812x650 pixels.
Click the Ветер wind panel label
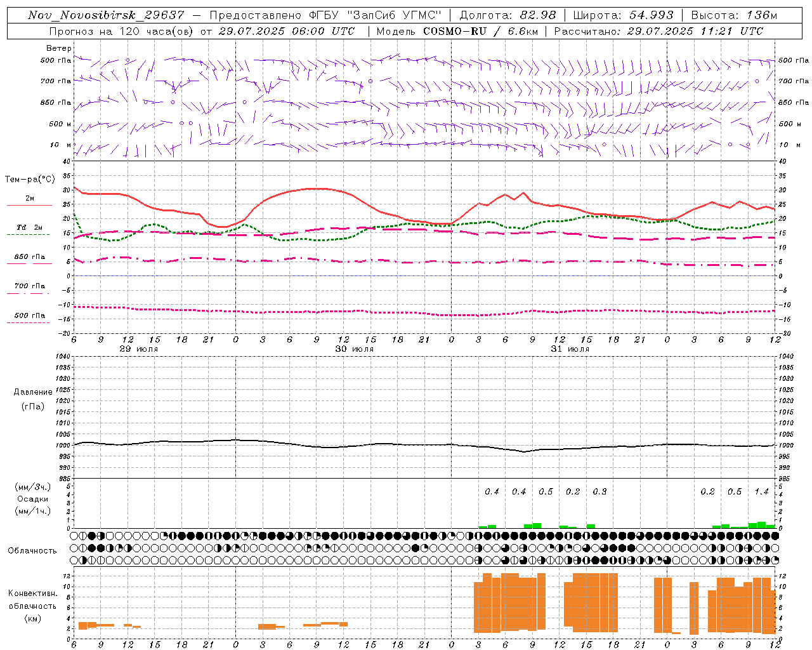pyautogui.click(x=59, y=48)
